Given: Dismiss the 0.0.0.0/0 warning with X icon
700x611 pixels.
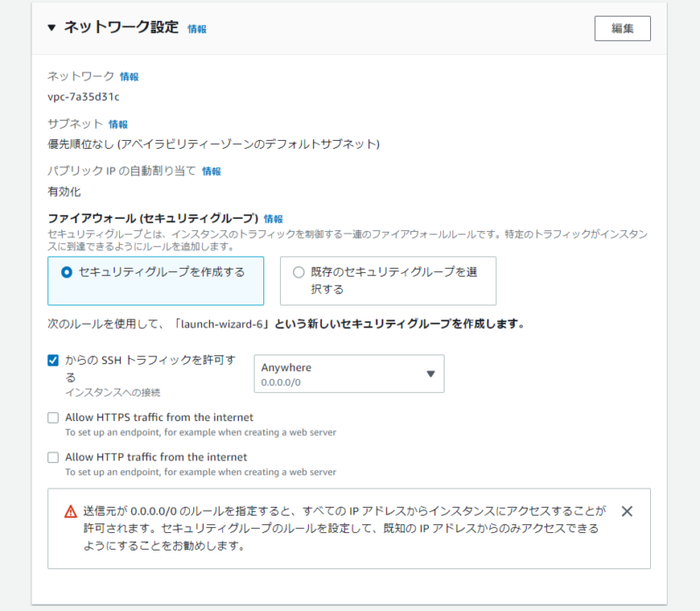Looking at the screenshot, I should 626,511.
